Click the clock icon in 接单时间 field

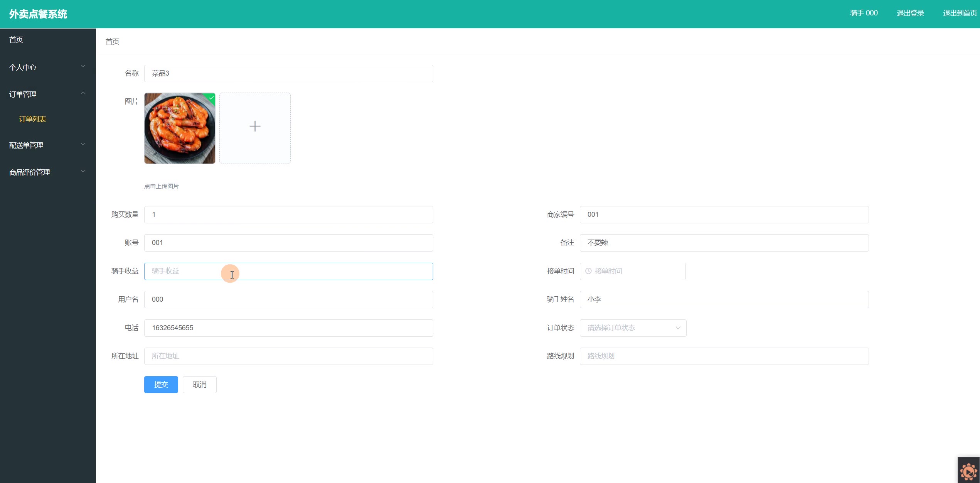(588, 271)
